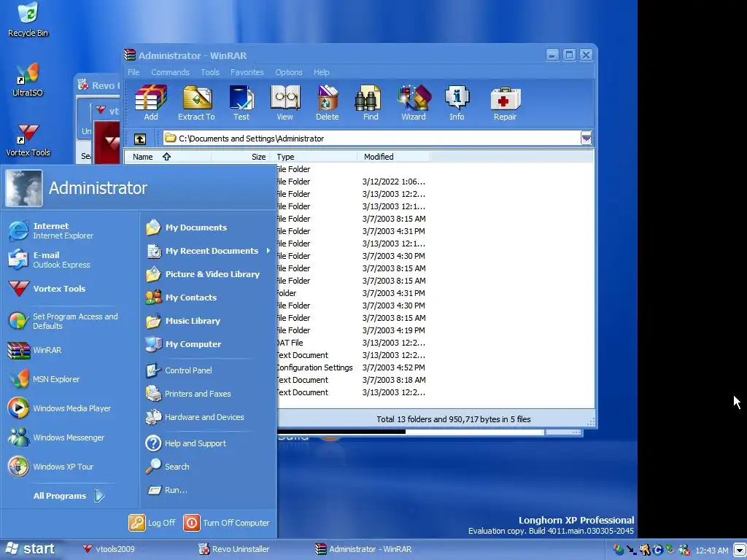This screenshot has width=747, height=560.
Task: Open Recycle Bin desktop icon
Action: coord(28,20)
